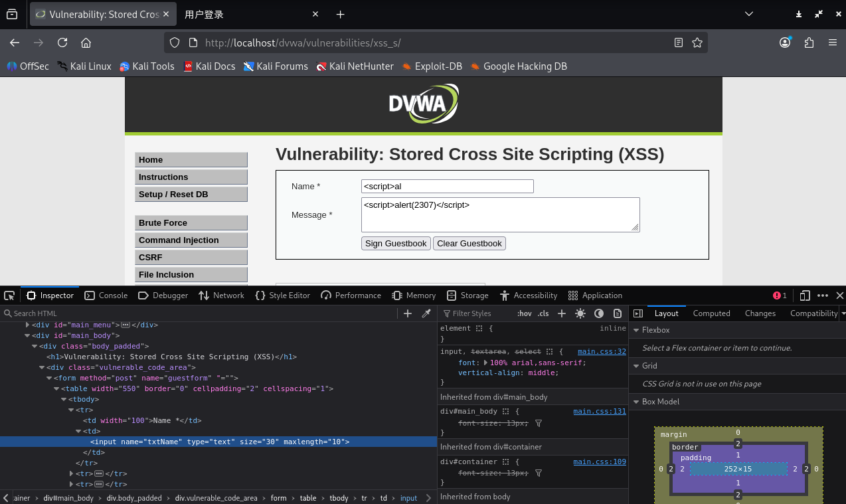Screen dimensions: 846x504
Task: Open the Extensions puzzle icon
Action: (809, 42)
